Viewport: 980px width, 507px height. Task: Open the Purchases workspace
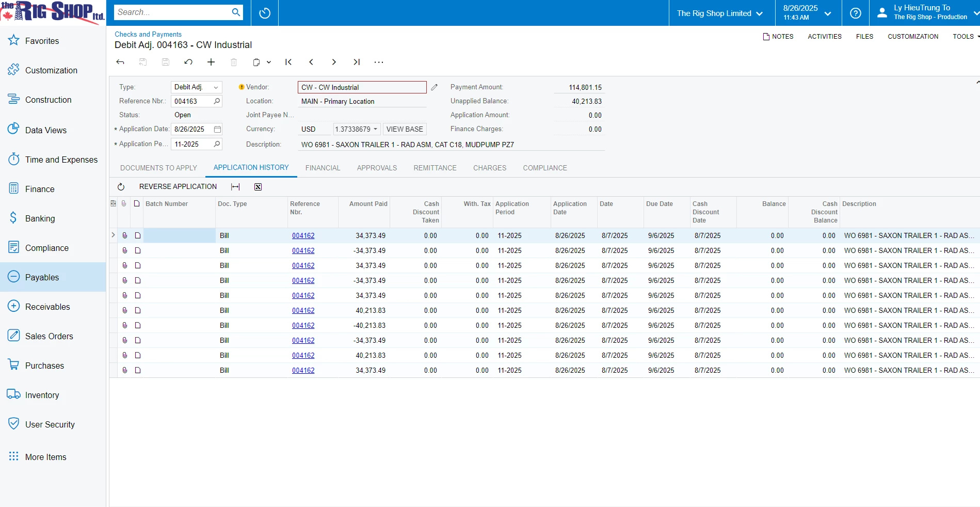click(53, 366)
